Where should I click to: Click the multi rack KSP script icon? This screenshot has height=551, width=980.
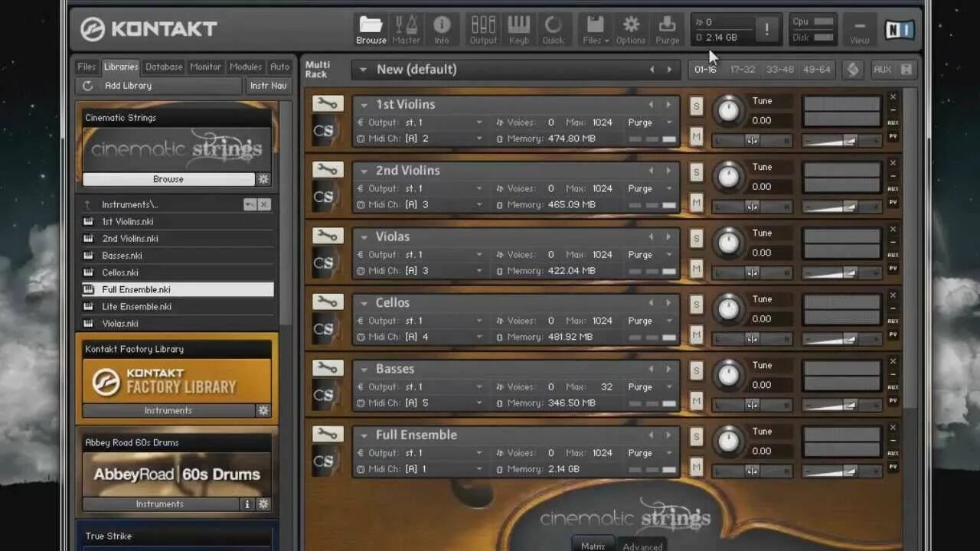[x=852, y=70]
